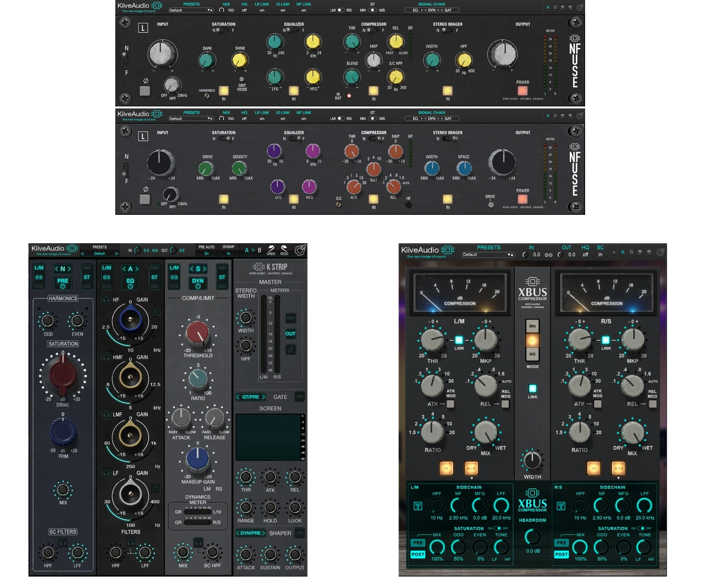Click the LF band curve shape icon
701x588 pixels.
click(155, 487)
